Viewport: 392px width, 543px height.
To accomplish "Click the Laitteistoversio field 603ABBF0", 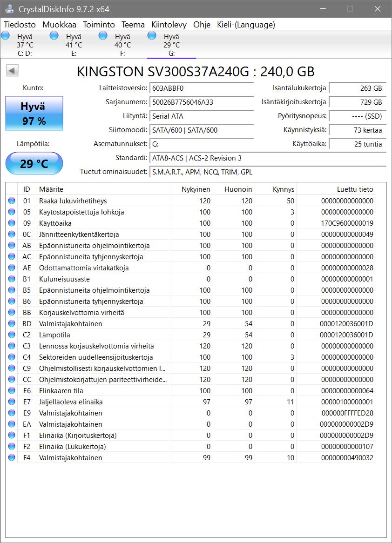I will pos(202,88).
